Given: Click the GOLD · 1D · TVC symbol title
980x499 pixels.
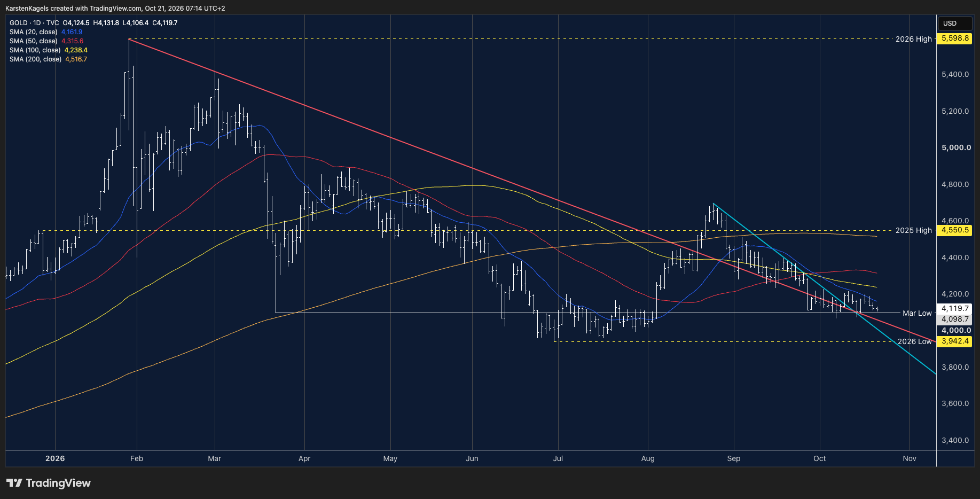Looking at the screenshot, I should [x=34, y=23].
